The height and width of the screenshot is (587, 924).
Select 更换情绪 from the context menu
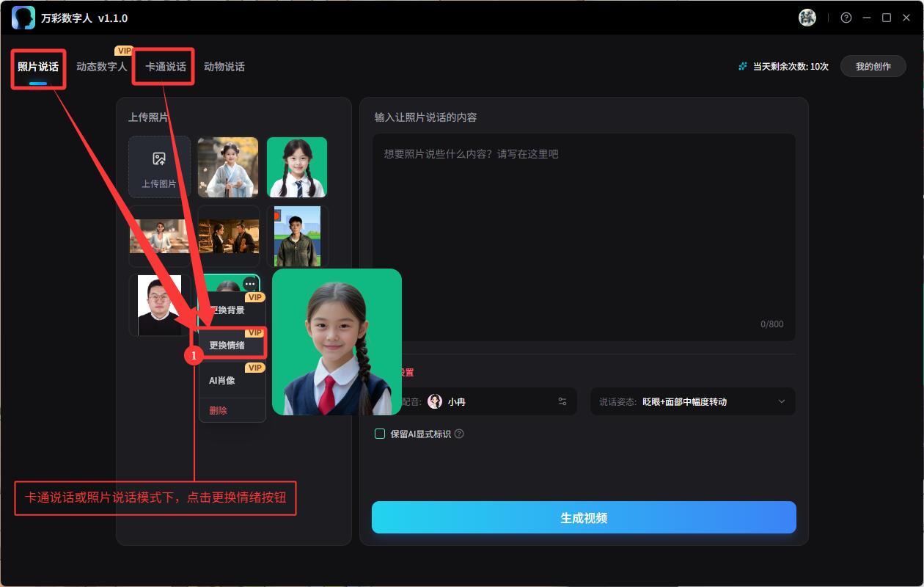[227, 345]
